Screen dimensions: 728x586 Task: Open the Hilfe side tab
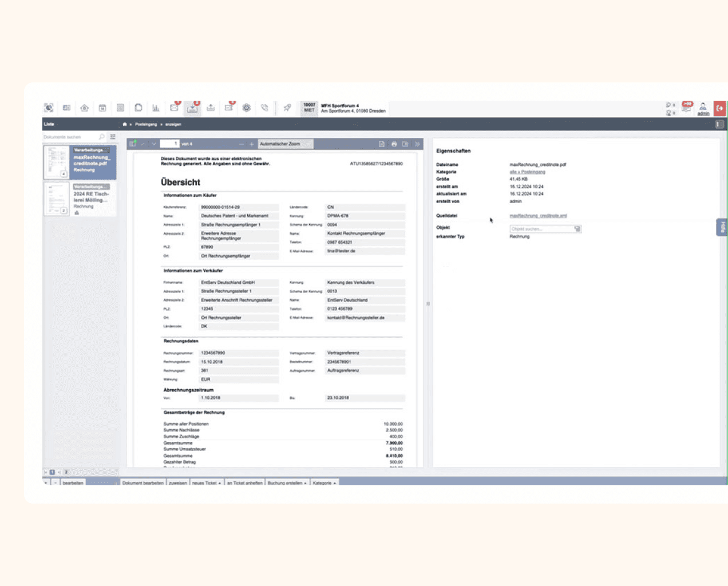click(722, 227)
